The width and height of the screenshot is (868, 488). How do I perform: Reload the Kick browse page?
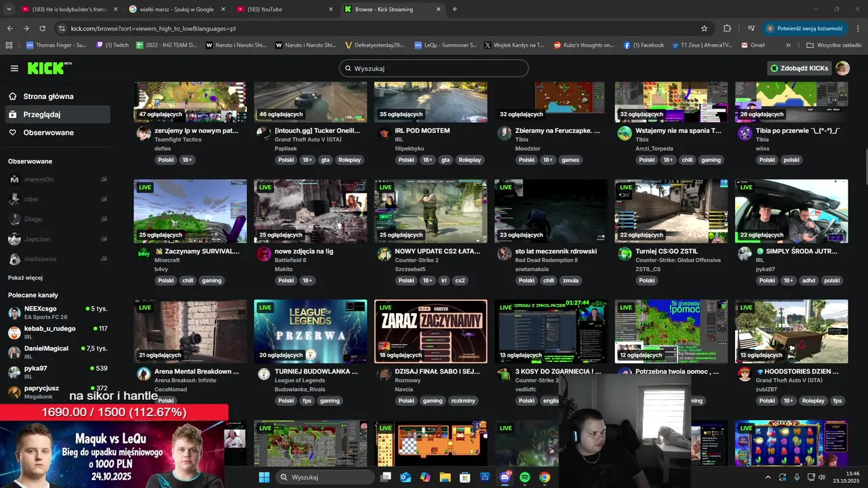42,28
